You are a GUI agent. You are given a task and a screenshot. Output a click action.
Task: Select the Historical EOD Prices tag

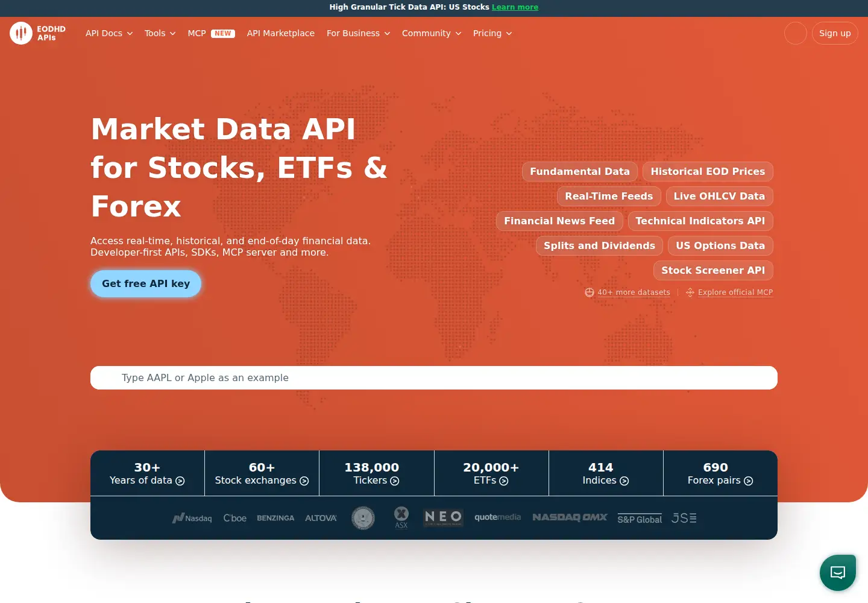708,171
